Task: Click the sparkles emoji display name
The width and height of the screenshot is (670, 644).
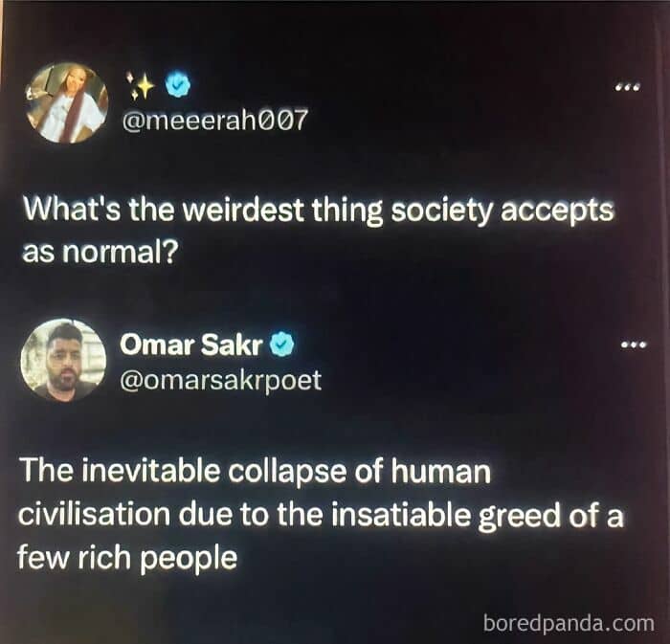Action: click(141, 85)
